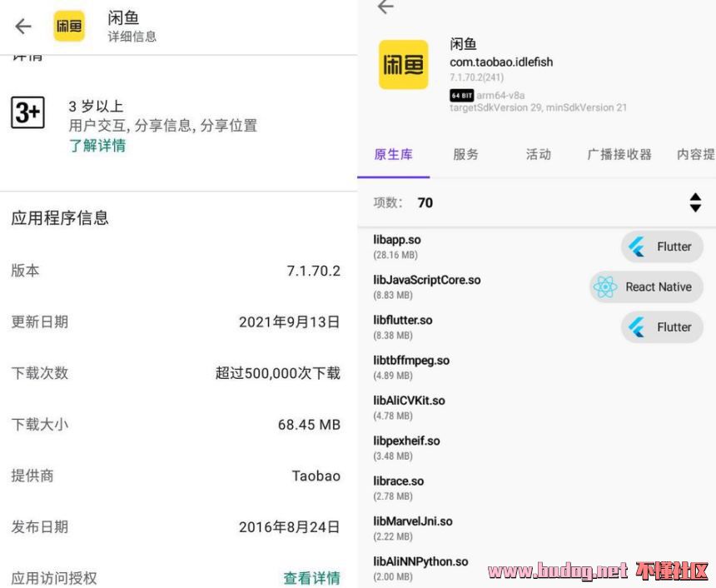
Task: Tap the 64 BIT badge
Action: (x=462, y=96)
